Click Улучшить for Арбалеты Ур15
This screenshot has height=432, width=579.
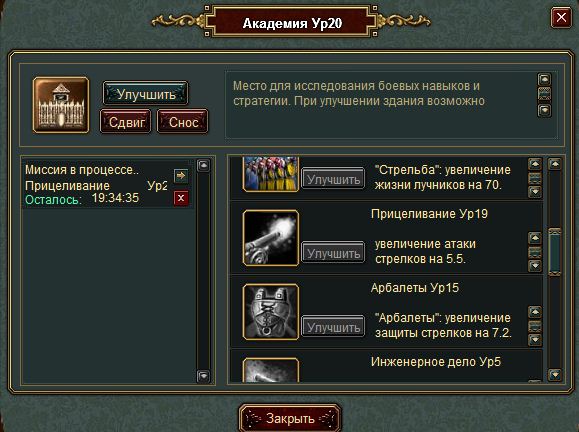pyautogui.click(x=333, y=327)
